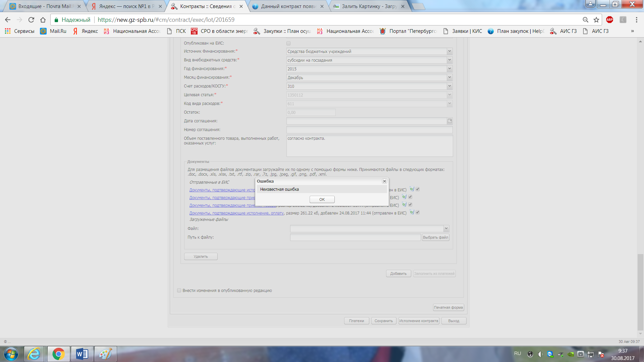Open the browser zoom magnifier icon
Image resolution: width=644 pixels, height=362 pixels.
[585, 20]
